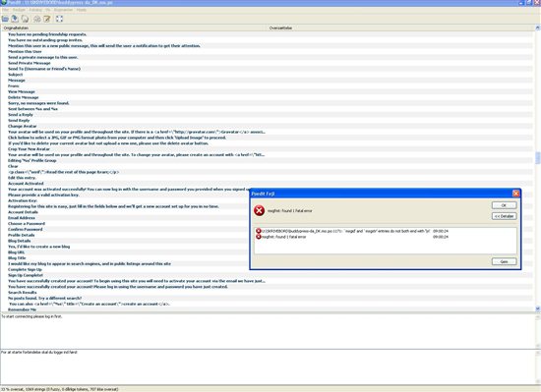Open the Filer menu
Viewport: 541px width, 392px height.
click(x=5, y=10)
